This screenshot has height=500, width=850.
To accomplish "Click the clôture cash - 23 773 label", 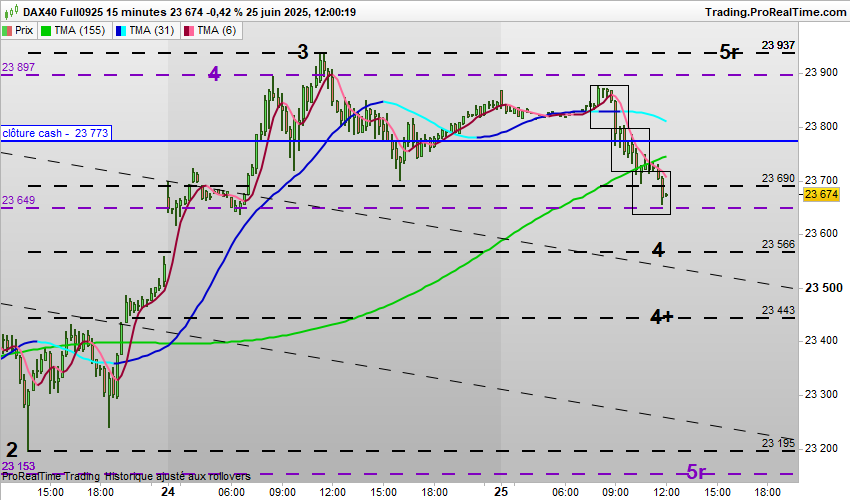I will pyautogui.click(x=56, y=133).
